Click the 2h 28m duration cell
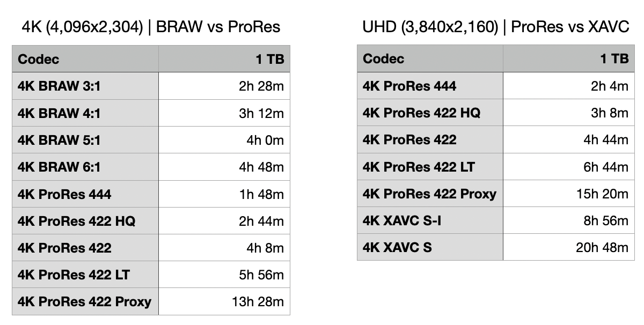 [224, 86]
